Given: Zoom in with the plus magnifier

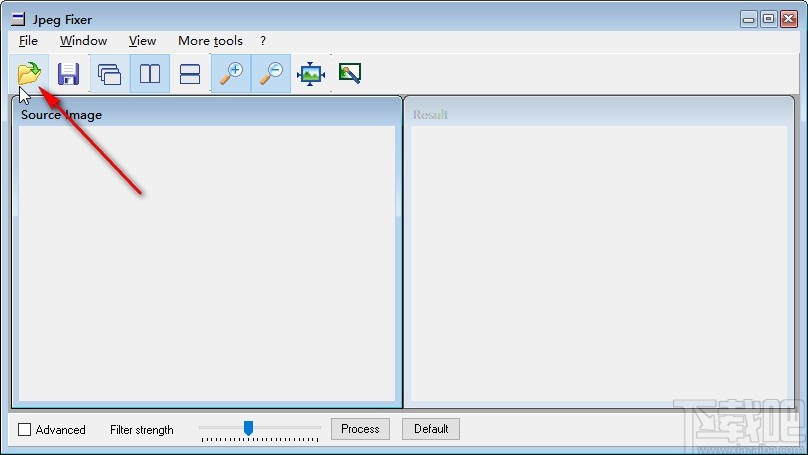Looking at the screenshot, I should 231,74.
